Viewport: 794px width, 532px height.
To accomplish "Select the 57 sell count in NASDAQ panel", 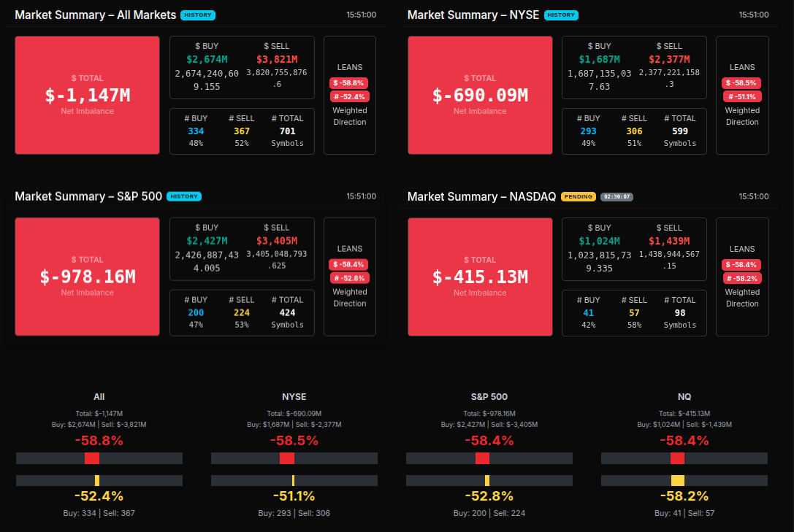I will [x=634, y=313].
